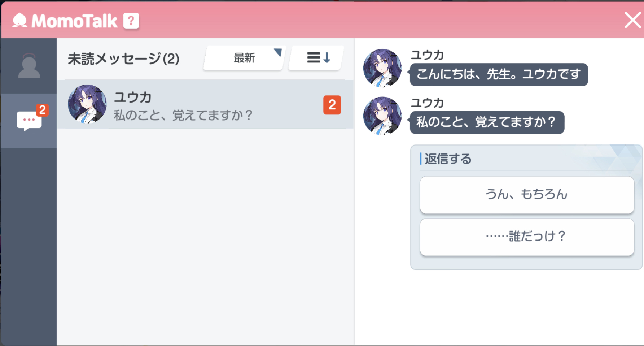Image resolution: width=644 pixels, height=346 pixels.
Task: Click the unread badge on the messages tab
Action: pos(42,110)
